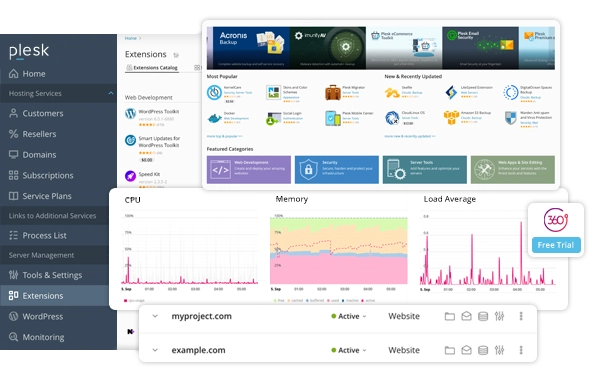Image resolution: width=591 pixels, height=374 pixels.
Task: Switch to the Extensions Catalog tab
Action: (152, 68)
